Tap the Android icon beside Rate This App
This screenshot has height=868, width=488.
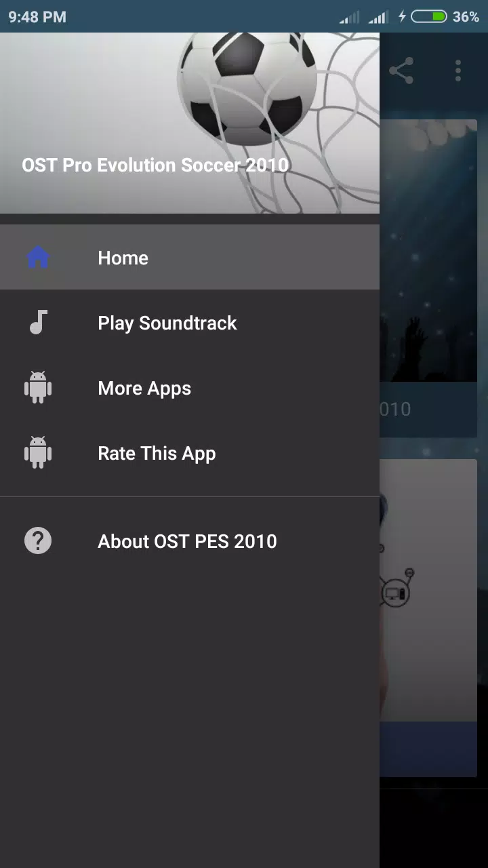[x=38, y=453]
